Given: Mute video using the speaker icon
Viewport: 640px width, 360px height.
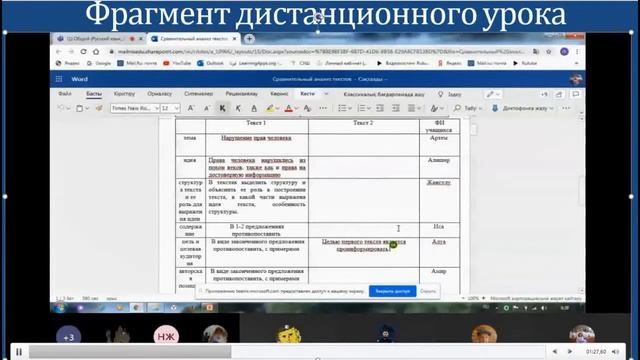Looking at the screenshot, I should coord(615,351).
